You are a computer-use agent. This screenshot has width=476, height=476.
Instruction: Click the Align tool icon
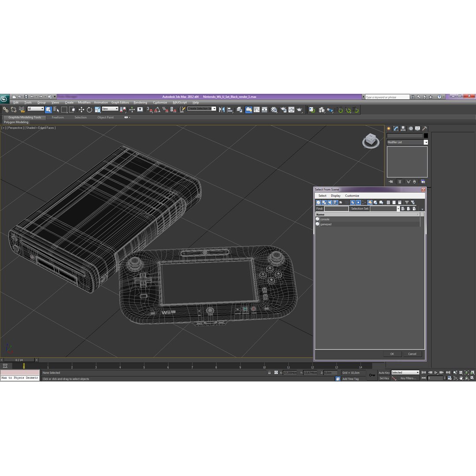[x=230, y=110]
